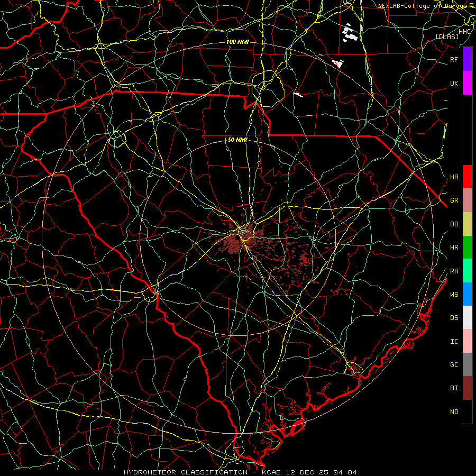The width and height of the screenshot is (476, 476).
Task: Pick the white DS legend swatch
Action: [467, 317]
